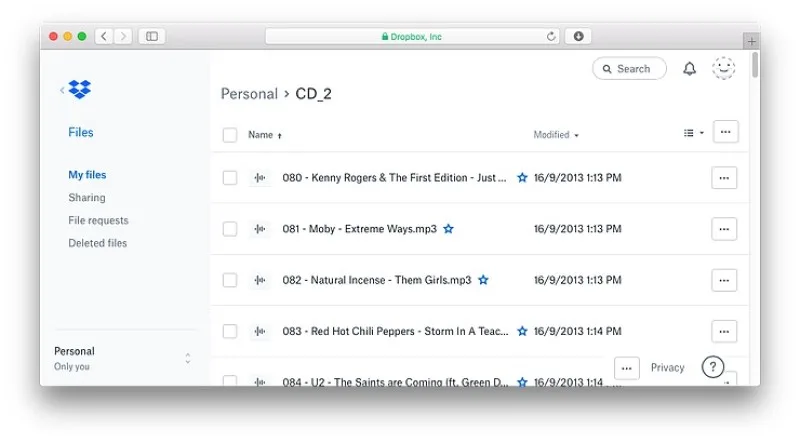
Task: Check the select-all checkbox in header
Action: 230,135
